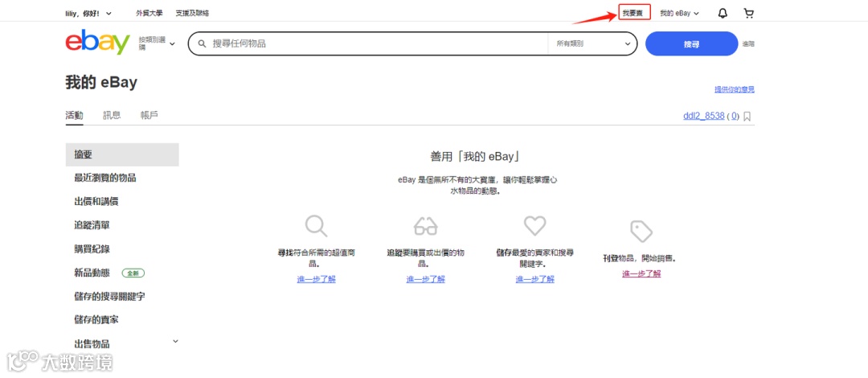Viewport: 868px width, 378px height.
Task: Open 新品動態 in sidebar
Action: pyautogui.click(x=92, y=273)
